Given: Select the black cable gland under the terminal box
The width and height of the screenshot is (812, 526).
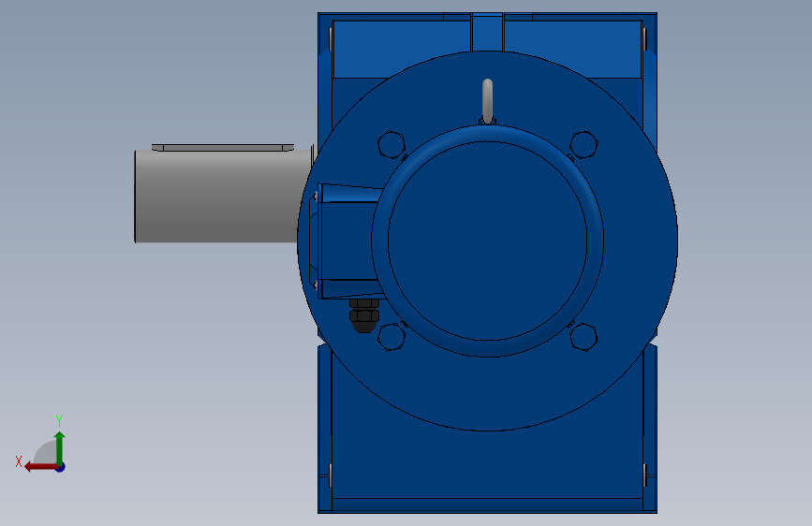Looking at the screenshot, I should pos(364,315).
